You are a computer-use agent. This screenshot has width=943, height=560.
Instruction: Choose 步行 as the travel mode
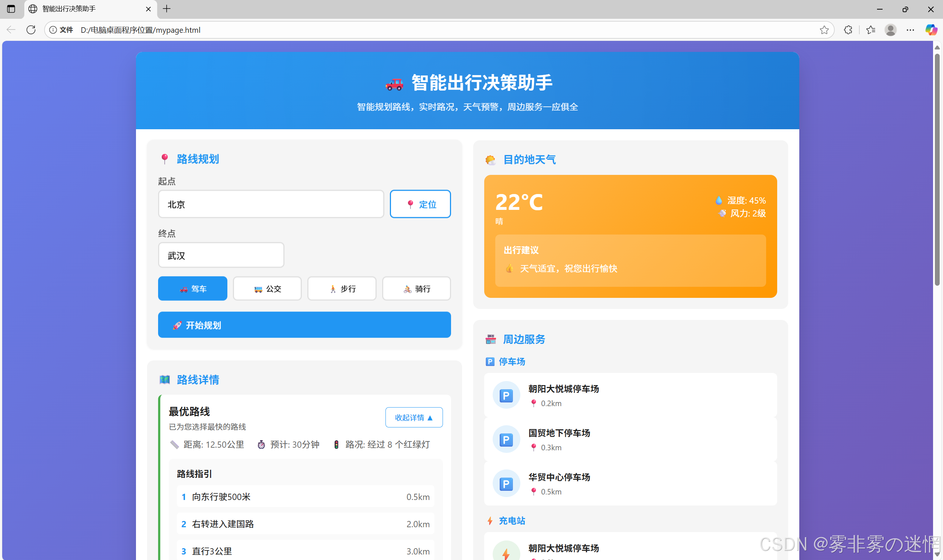click(x=342, y=289)
